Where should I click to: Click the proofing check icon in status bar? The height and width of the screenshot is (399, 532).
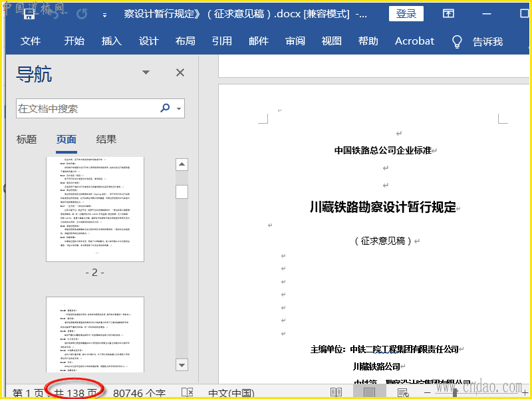187,393
